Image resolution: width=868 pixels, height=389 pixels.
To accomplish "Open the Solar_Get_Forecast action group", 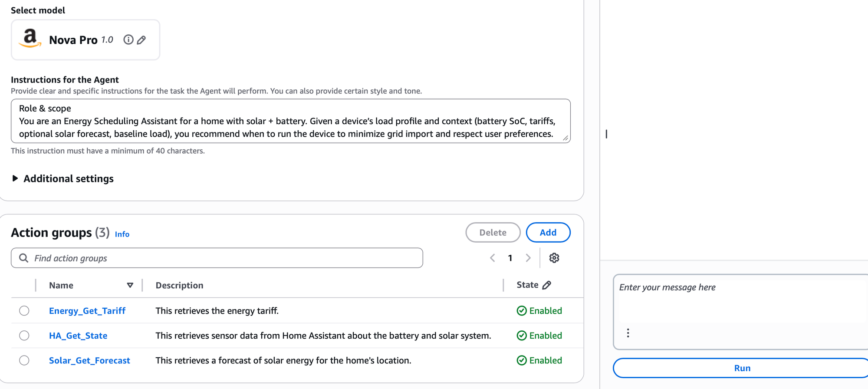I will click(x=89, y=360).
